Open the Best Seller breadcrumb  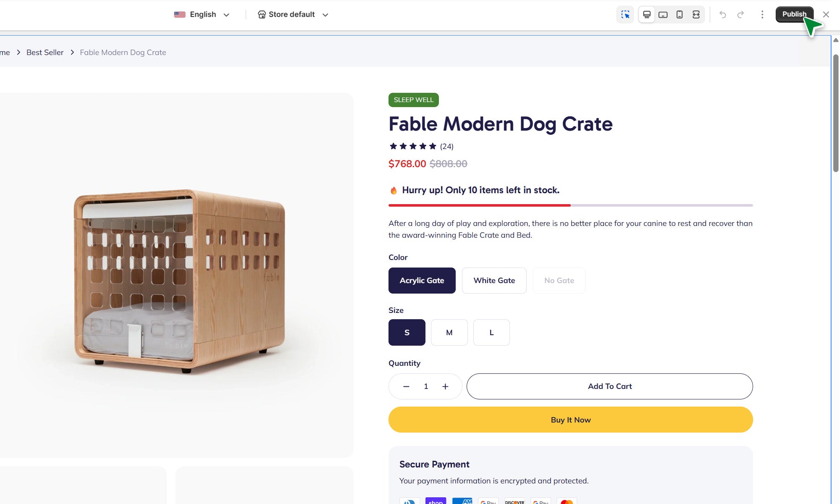[45, 52]
